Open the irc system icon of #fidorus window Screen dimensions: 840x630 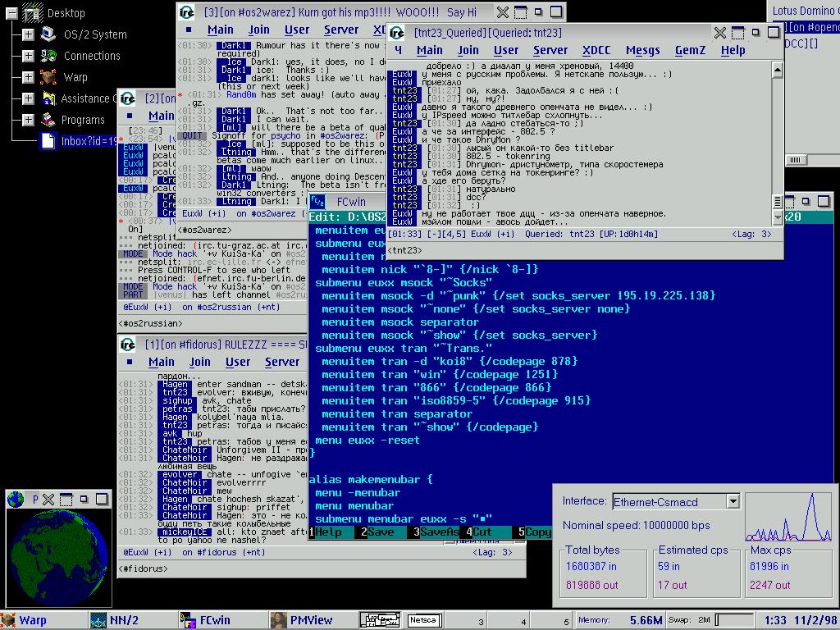(127, 345)
